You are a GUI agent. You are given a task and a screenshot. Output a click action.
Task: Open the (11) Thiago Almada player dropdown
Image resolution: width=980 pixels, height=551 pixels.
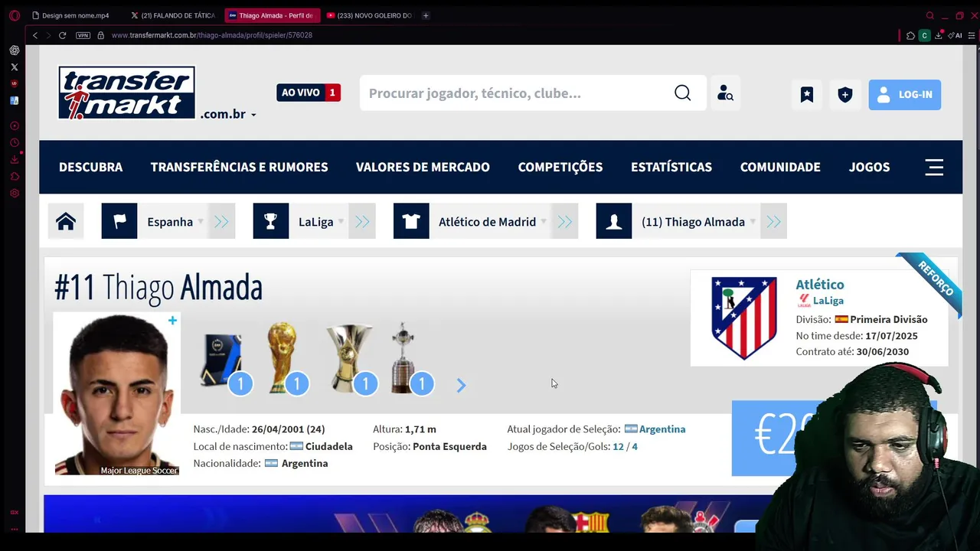697,221
